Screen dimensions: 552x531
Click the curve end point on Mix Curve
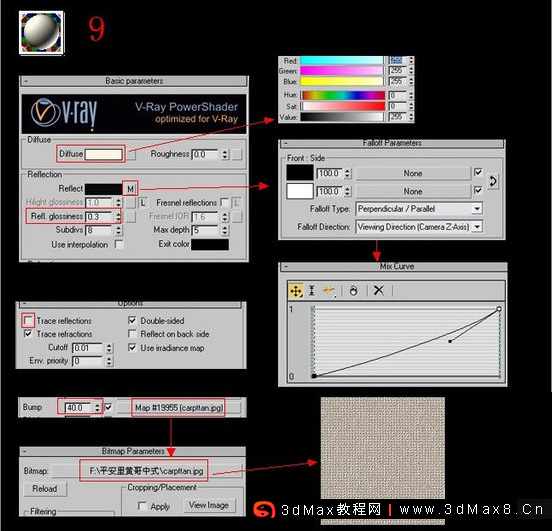click(x=498, y=309)
